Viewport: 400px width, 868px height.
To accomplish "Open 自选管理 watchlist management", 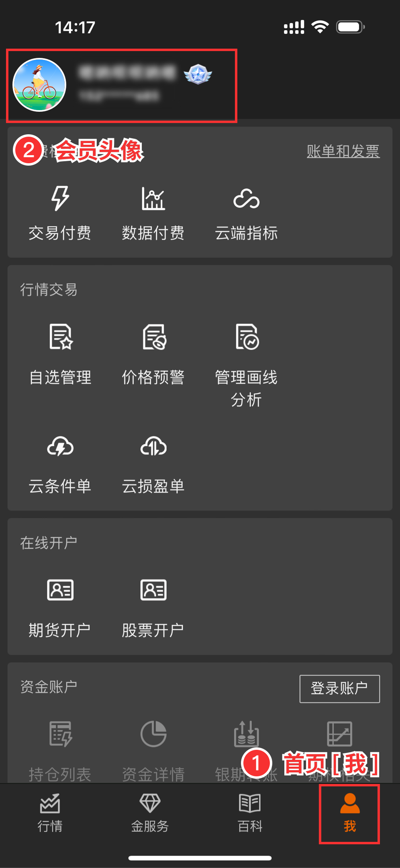I will [x=61, y=337].
